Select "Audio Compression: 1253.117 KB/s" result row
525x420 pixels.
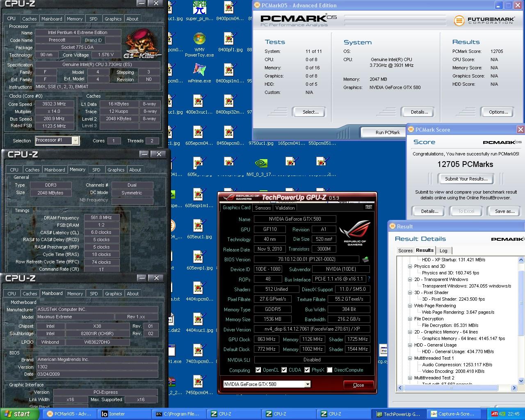click(457, 365)
